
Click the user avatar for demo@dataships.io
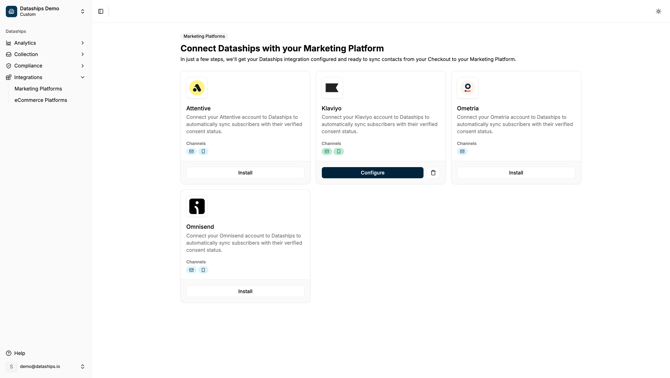(x=12, y=366)
